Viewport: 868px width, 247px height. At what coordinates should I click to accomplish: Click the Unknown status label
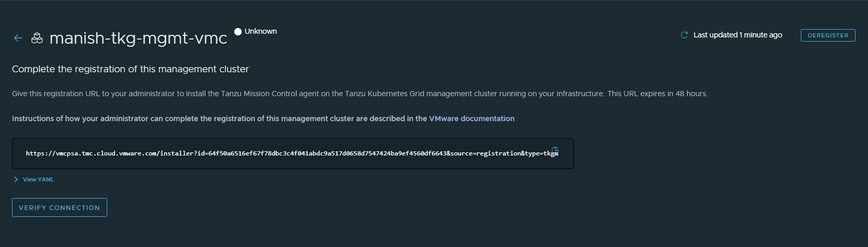261,31
